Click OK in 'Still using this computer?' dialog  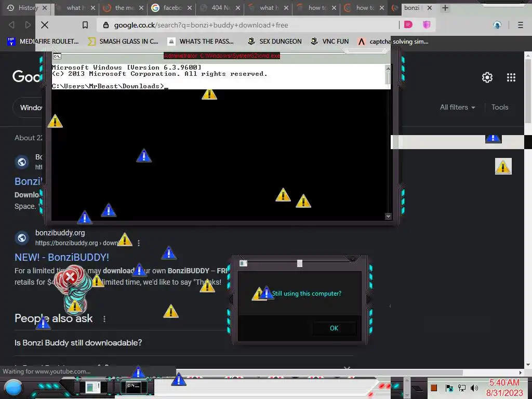[x=334, y=328]
